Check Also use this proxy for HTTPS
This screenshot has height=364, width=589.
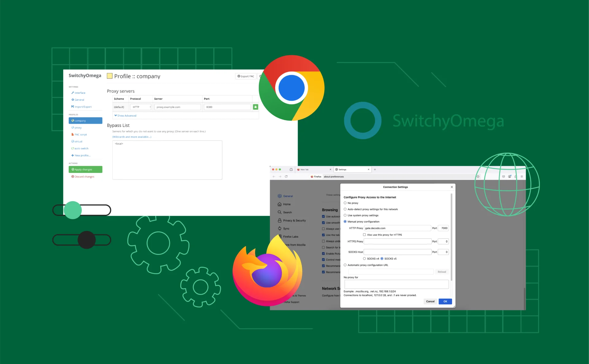(364, 235)
